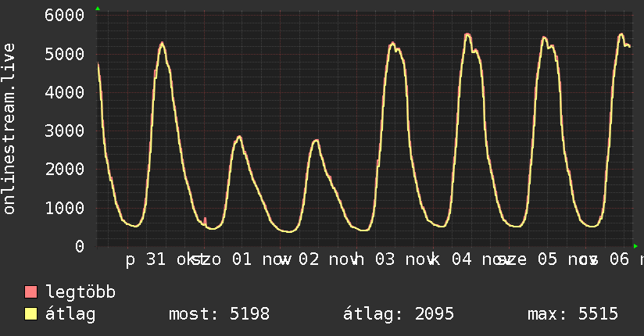Click the 'p 31 okt' date label
The height and width of the screenshot is (336, 644).
tap(165, 260)
